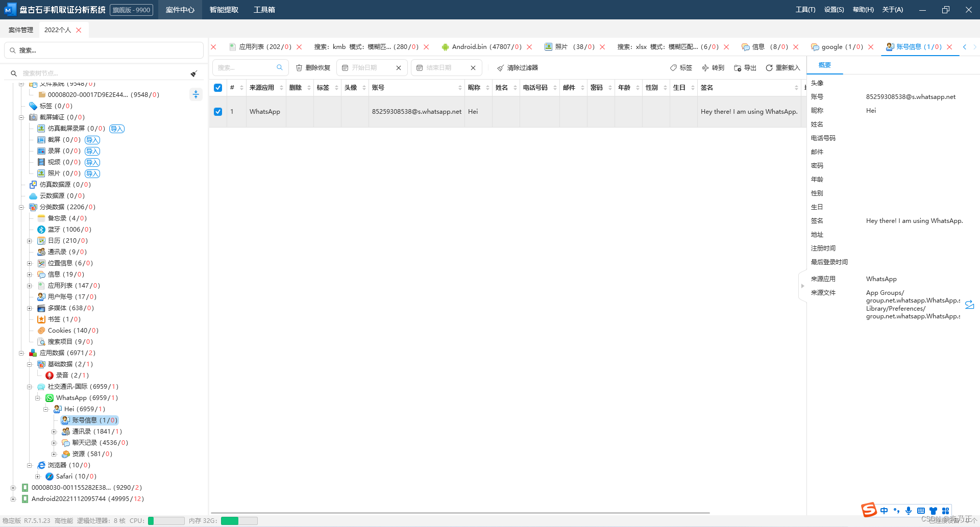Click the refresh icon beside source file path
Viewport: 980px width, 527px height.
coord(970,305)
